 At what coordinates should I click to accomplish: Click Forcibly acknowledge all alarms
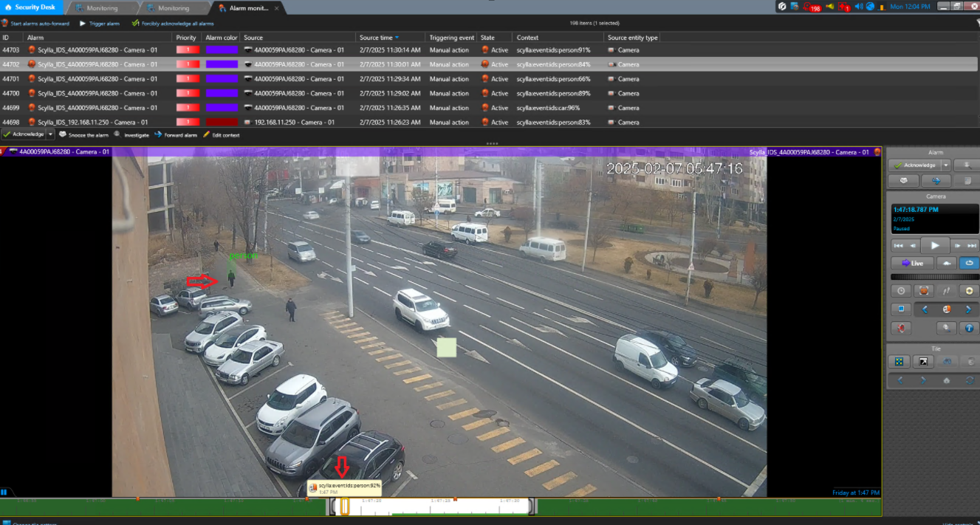173,24
